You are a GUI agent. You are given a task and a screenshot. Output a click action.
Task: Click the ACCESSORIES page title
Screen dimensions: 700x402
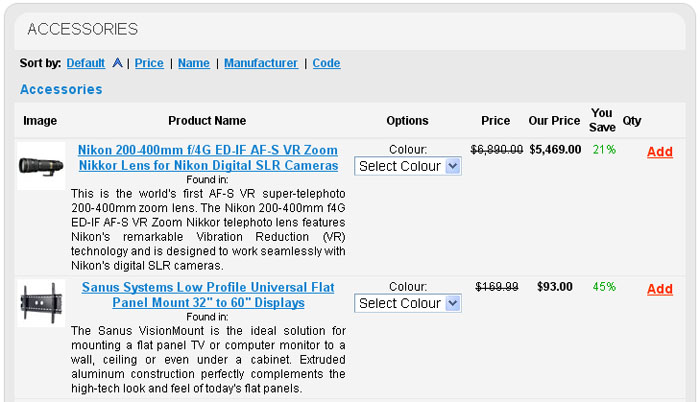(83, 29)
